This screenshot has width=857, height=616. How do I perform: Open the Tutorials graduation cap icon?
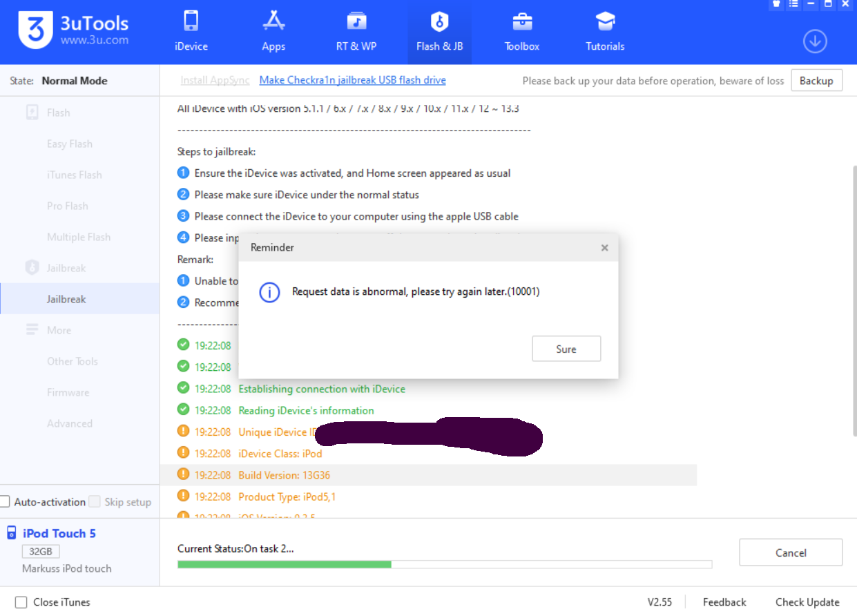[x=605, y=22]
